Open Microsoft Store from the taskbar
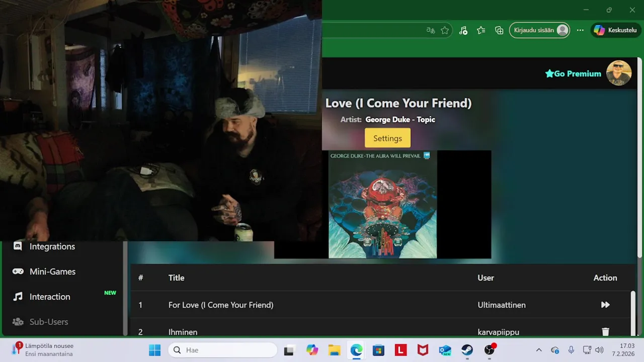644x362 pixels. click(x=378, y=350)
